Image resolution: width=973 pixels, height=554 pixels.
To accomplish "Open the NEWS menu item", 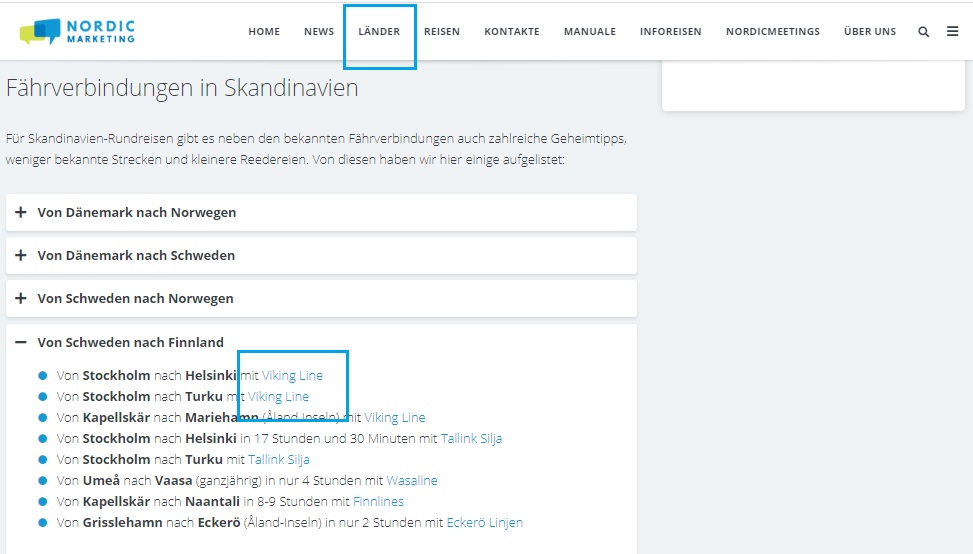I will (x=319, y=32).
